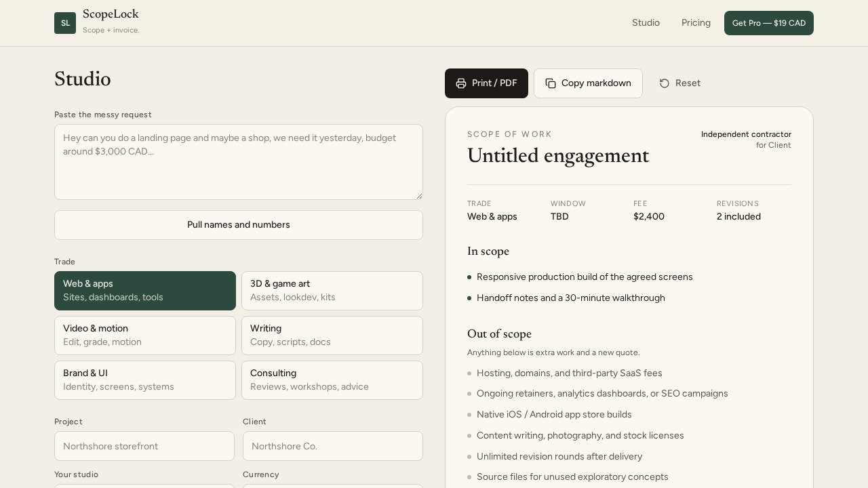Viewport: 868px width, 488px height.
Task: Click Copy markdown button
Action: (x=588, y=83)
